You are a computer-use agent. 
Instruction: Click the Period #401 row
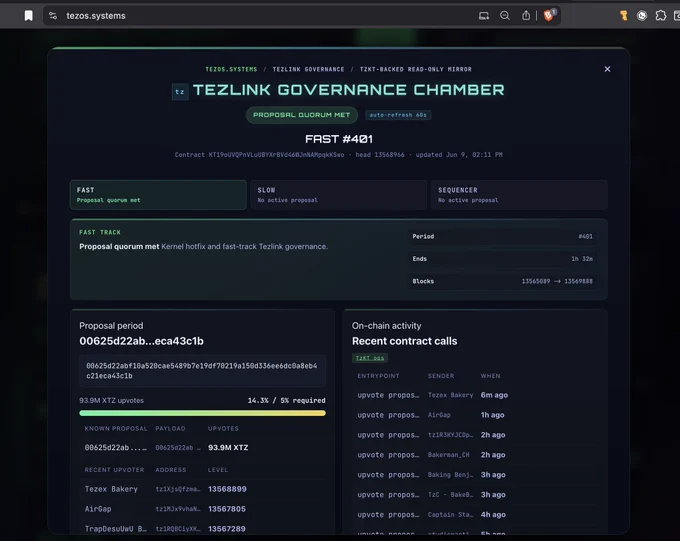pyautogui.click(x=502, y=236)
